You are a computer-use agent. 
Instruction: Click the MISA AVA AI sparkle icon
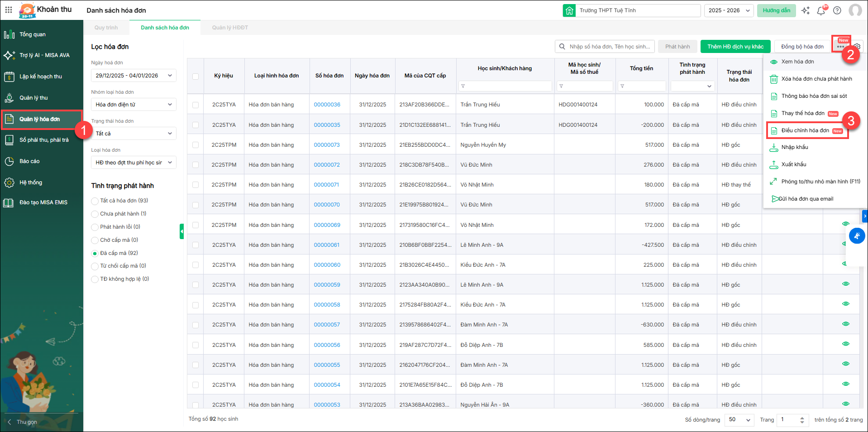coord(806,10)
